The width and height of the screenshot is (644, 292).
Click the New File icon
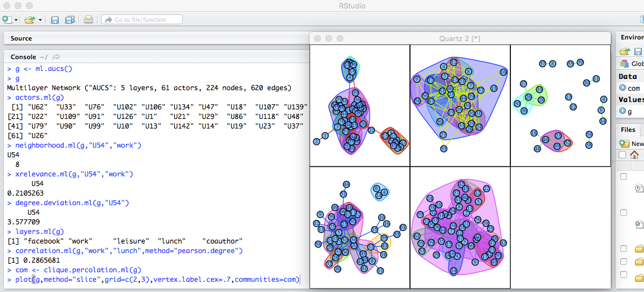click(x=7, y=20)
